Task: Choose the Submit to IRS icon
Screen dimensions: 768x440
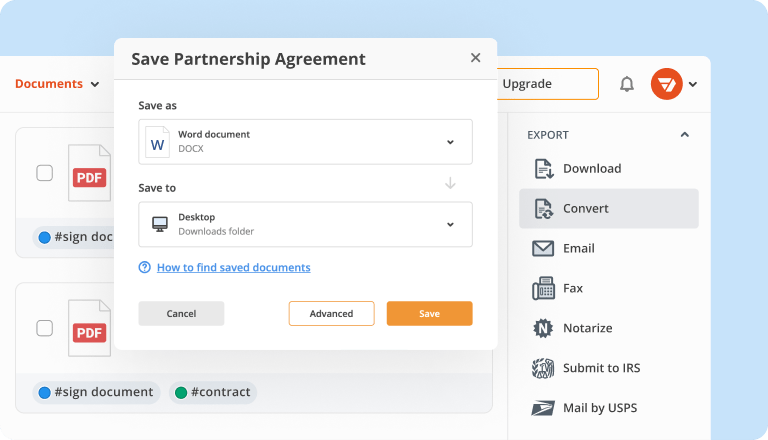Action: [x=544, y=368]
